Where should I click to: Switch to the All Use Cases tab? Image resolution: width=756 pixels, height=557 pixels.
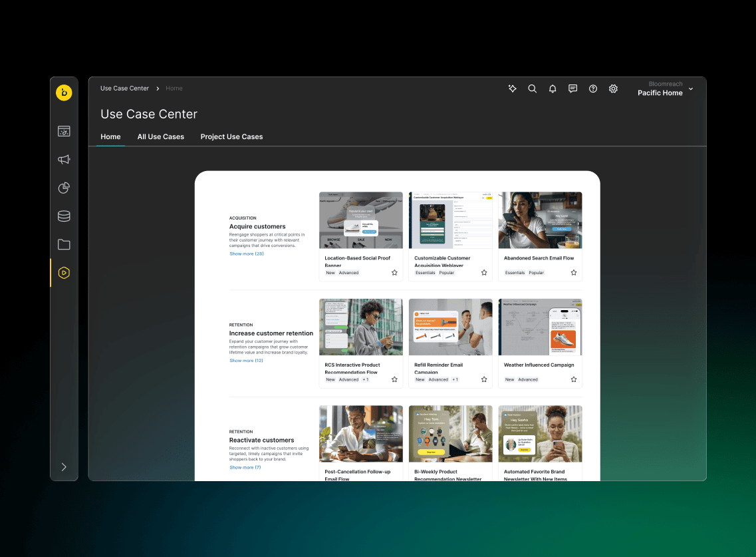tap(161, 136)
